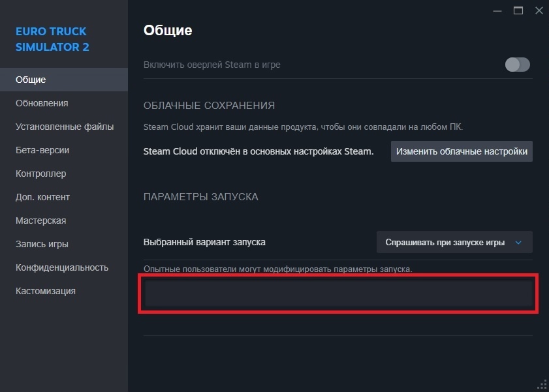549x392 pixels.
Task: Open the 'Спрашивать при запуске игры' dropdown
Action: 454,242
